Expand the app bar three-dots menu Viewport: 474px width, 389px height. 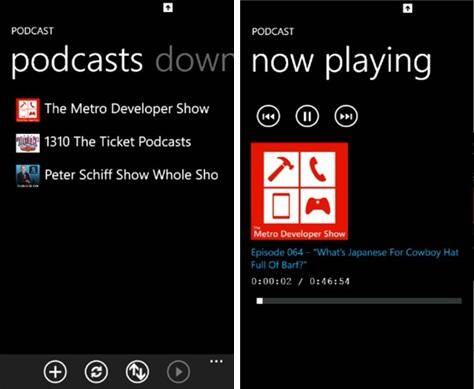point(216,361)
